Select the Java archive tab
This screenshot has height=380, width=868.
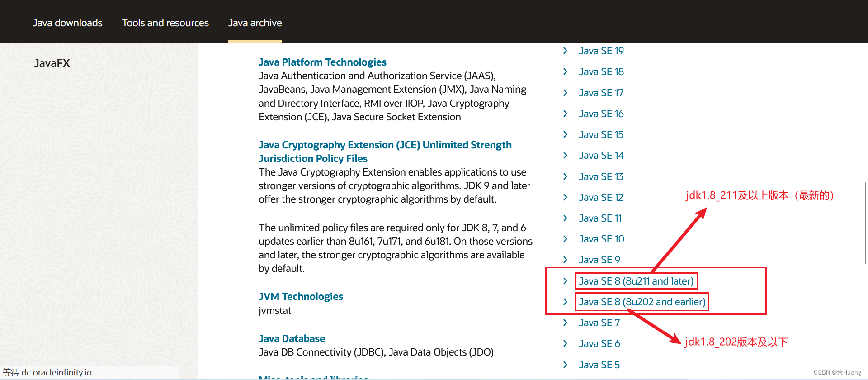coord(255,23)
